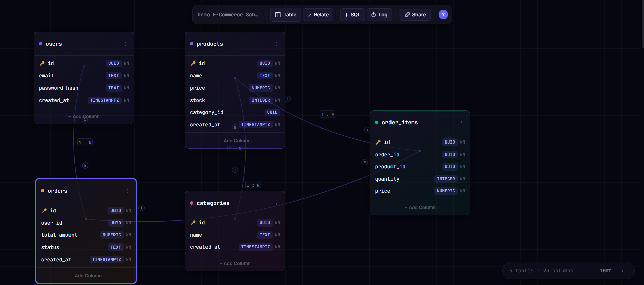Click the category_id column name
The width and height of the screenshot is (644, 285).
click(x=206, y=112)
